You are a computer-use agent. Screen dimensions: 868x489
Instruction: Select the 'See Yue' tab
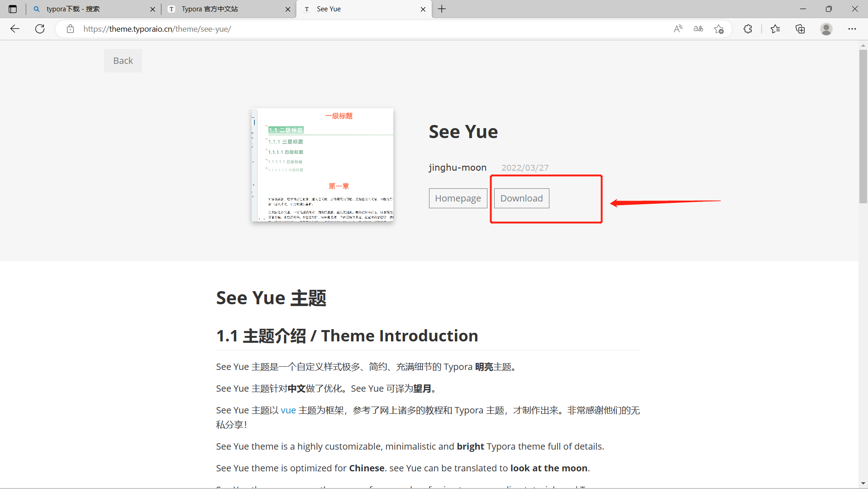363,9
